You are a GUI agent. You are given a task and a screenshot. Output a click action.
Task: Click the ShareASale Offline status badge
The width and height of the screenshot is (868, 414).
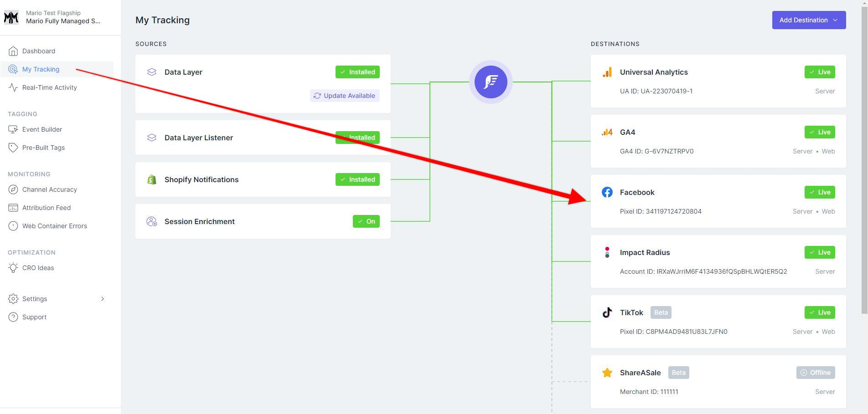816,372
